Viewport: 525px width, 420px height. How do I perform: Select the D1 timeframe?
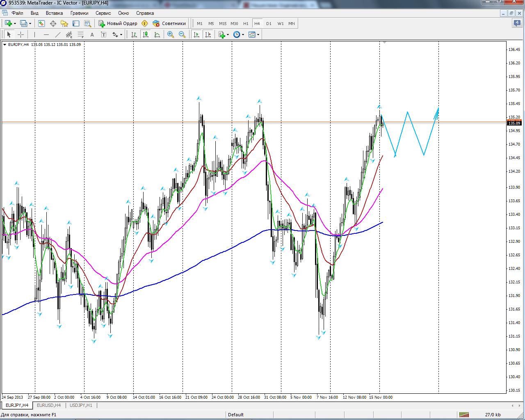pos(269,23)
